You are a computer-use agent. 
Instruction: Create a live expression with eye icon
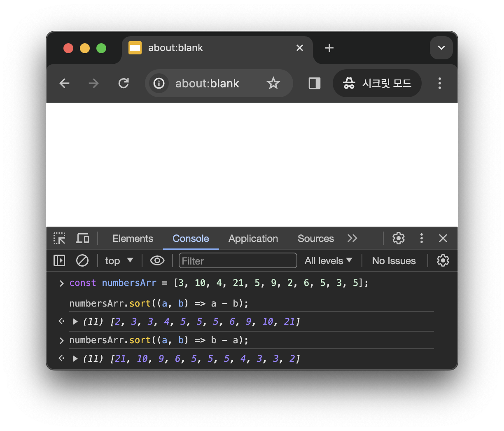point(157,260)
